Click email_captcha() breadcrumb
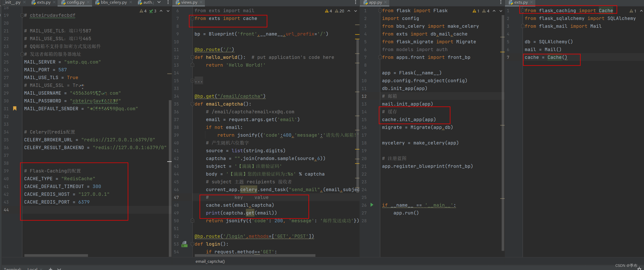 click(x=210, y=261)
